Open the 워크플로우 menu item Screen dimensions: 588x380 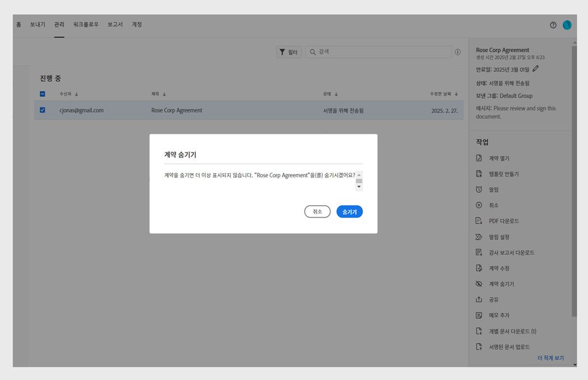(x=86, y=25)
